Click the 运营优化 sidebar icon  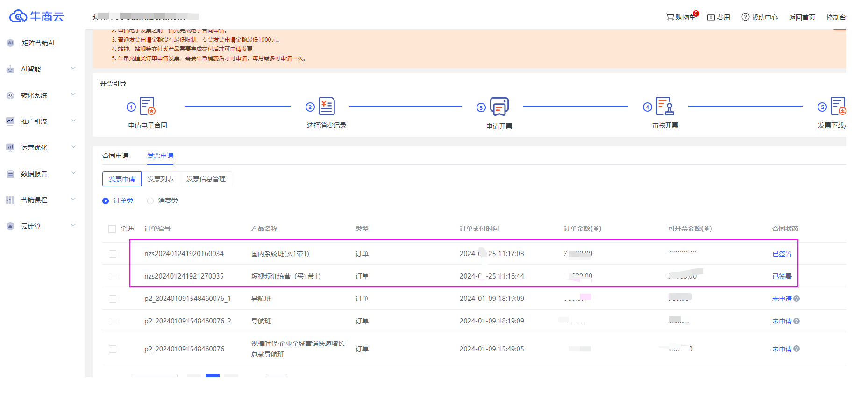pyautogui.click(x=10, y=148)
